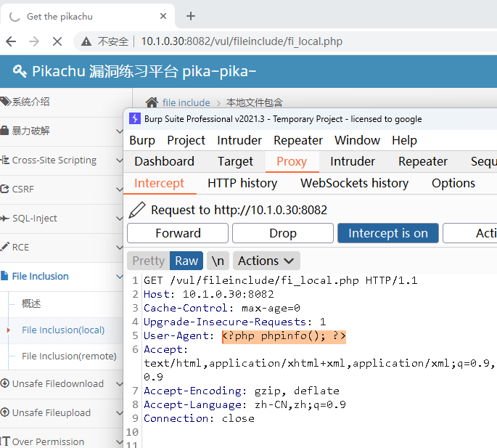This screenshot has width=497, height=448.
Task: Click the Burp Suite window logo icon
Action: (134, 118)
